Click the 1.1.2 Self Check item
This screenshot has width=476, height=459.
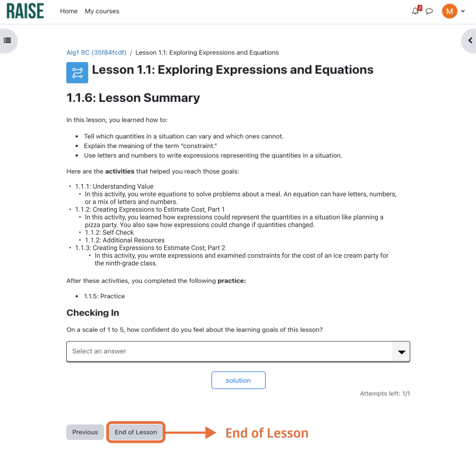109,233
